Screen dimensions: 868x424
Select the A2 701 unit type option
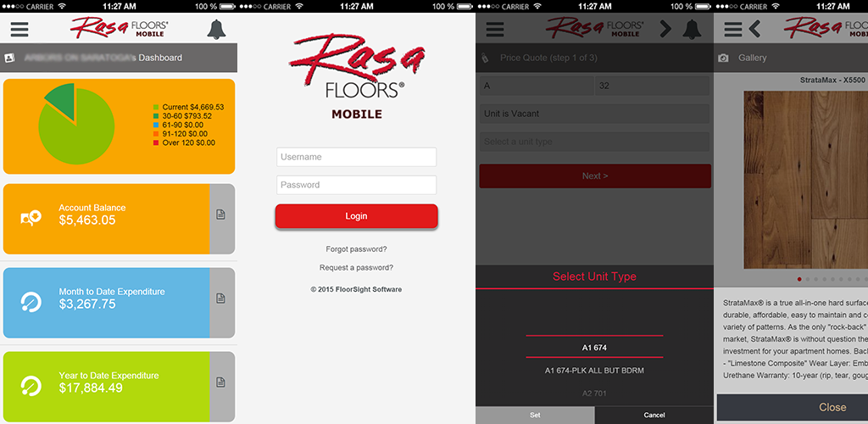594,393
